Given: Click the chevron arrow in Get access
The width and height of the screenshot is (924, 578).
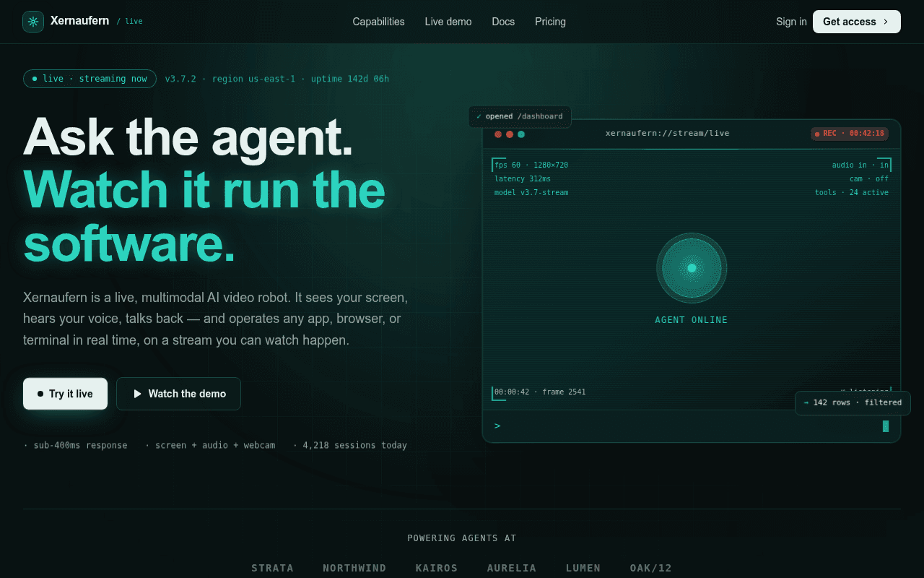Looking at the screenshot, I should pyautogui.click(x=886, y=22).
